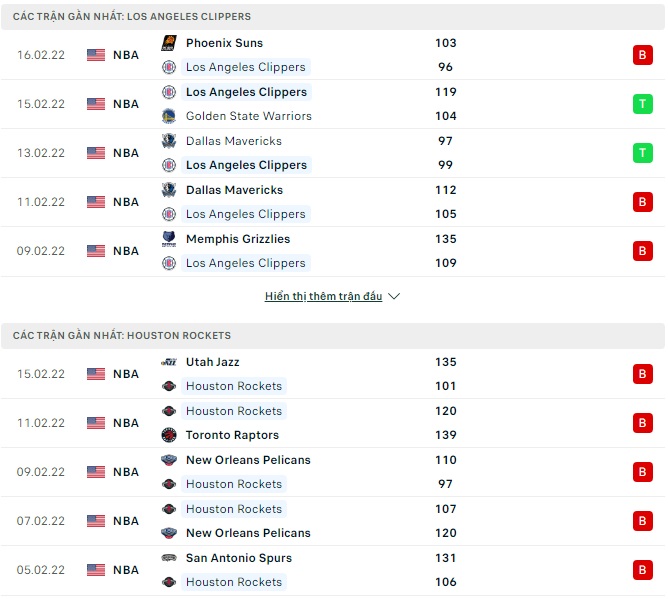Click the Dallas Mavericks logo on 11.02.22 match
668x599 pixels.
(x=168, y=190)
